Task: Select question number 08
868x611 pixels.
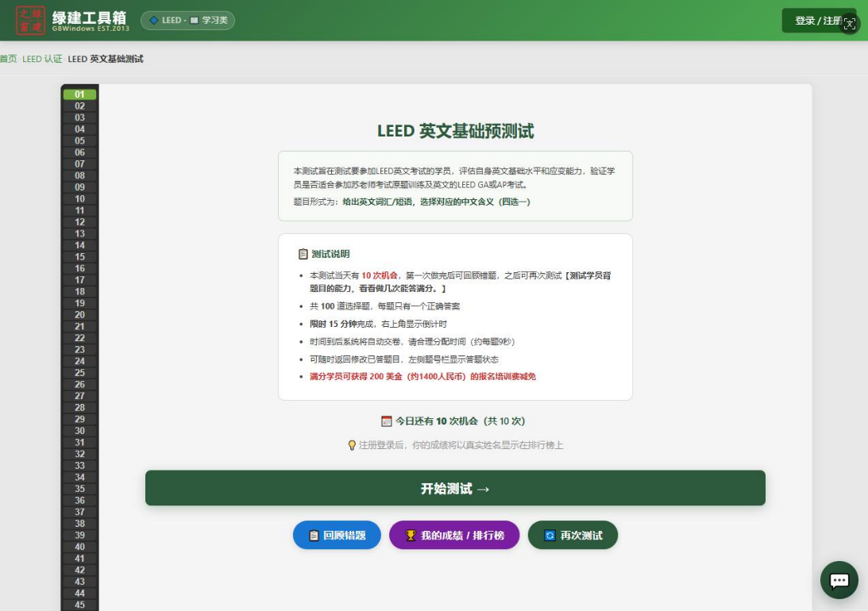Action: point(79,176)
